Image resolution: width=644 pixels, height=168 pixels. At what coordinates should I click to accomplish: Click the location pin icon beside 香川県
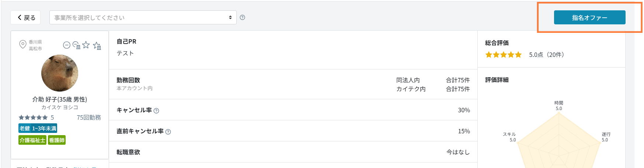[x=22, y=44]
